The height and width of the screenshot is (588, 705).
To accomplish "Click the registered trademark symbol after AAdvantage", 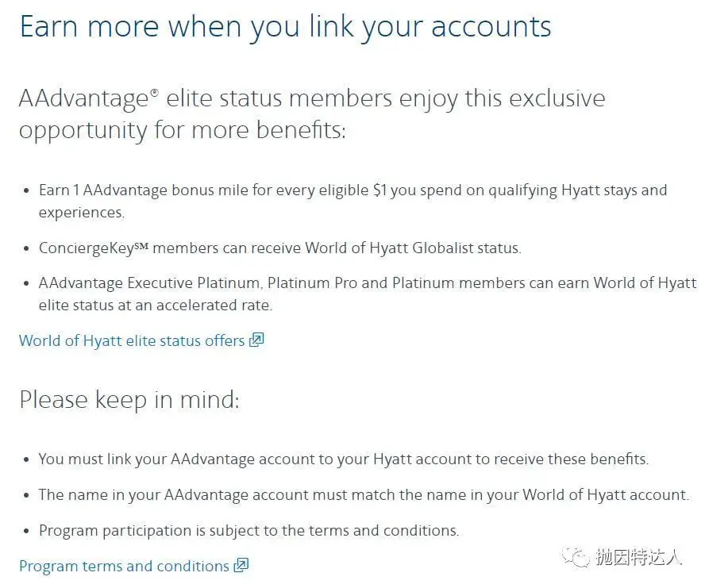I will click(155, 93).
